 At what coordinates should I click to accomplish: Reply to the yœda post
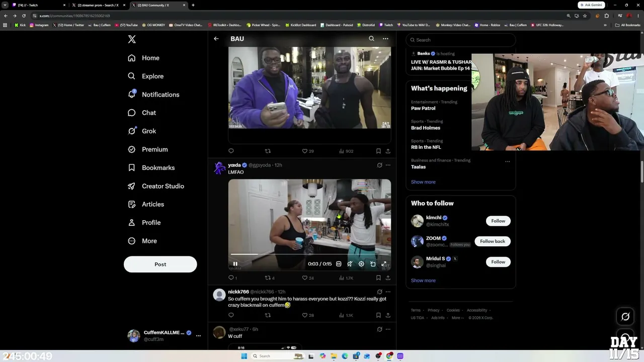coord(232,278)
